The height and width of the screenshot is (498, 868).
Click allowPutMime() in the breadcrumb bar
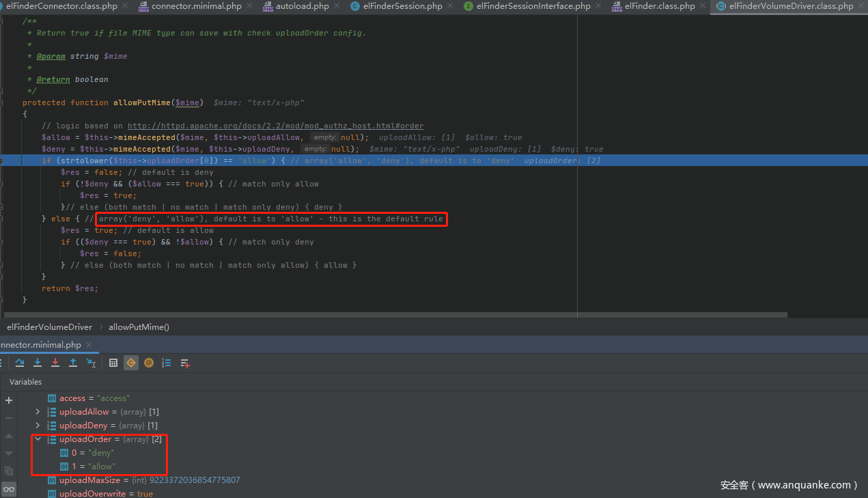pos(139,327)
